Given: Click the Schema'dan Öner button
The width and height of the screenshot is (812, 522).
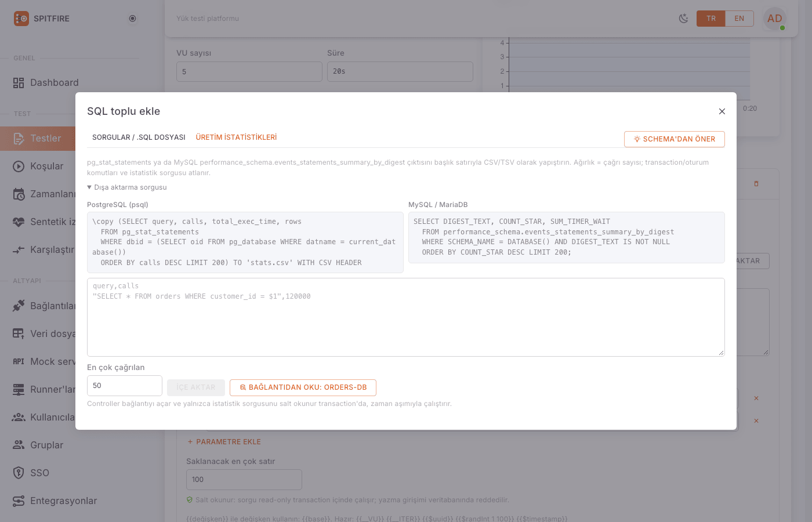Looking at the screenshot, I should pyautogui.click(x=675, y=139).
